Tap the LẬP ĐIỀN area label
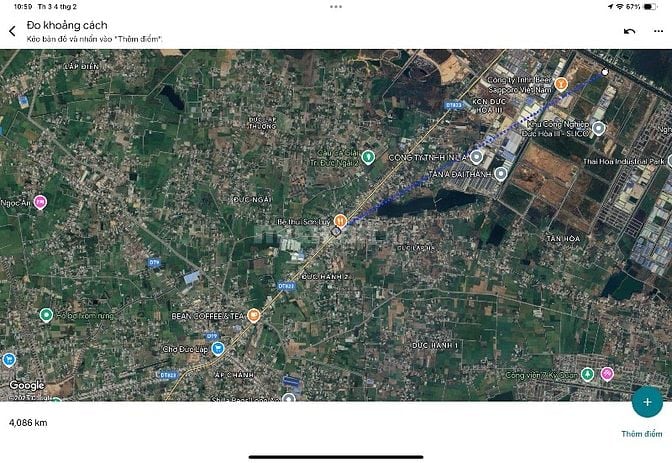 (x=81, y=66)
